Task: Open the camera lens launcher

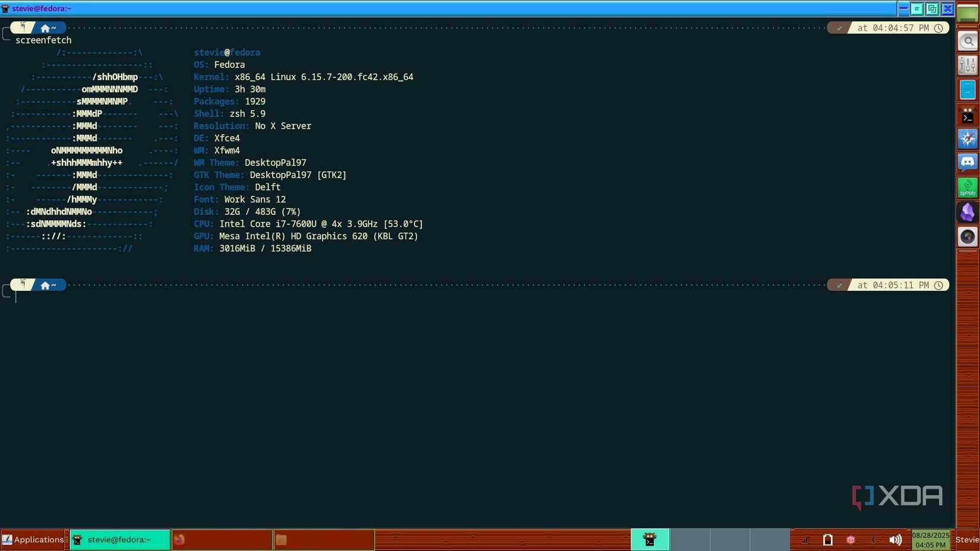Action: (x=968, y=236)
